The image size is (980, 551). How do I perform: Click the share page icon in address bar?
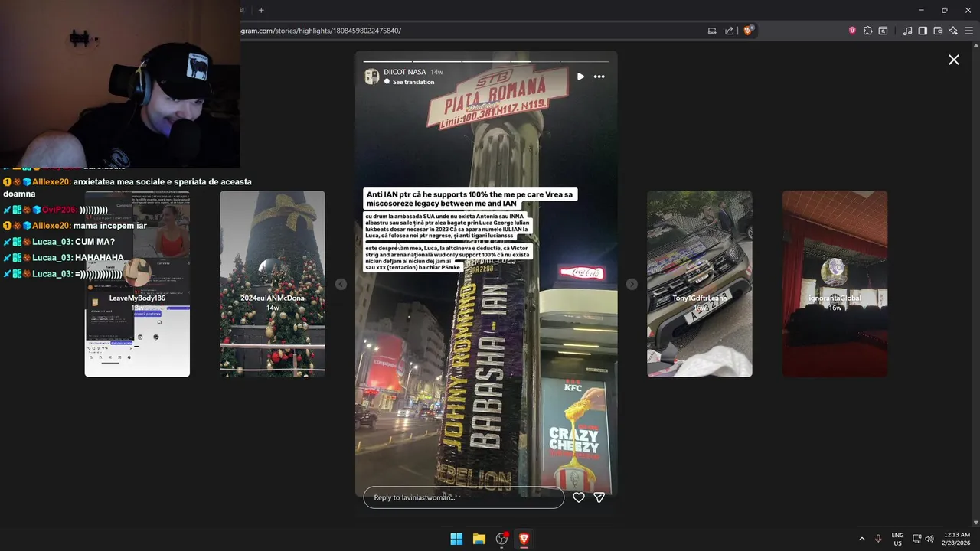[x=730, y=31]
